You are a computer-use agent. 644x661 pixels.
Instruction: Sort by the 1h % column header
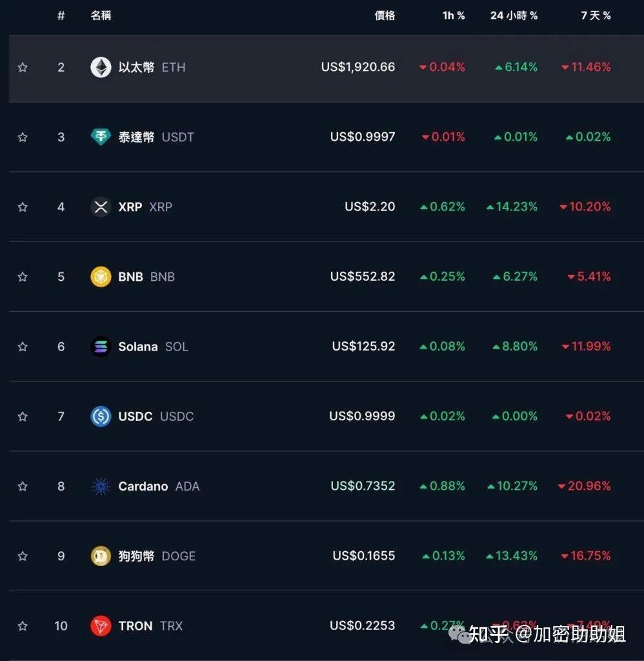point(454,15)
